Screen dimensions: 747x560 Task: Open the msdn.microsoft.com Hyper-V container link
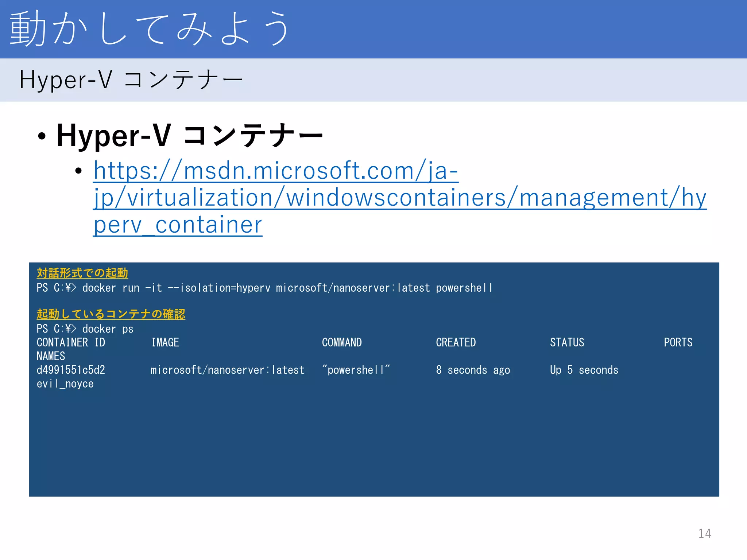[x=400, y=197]
